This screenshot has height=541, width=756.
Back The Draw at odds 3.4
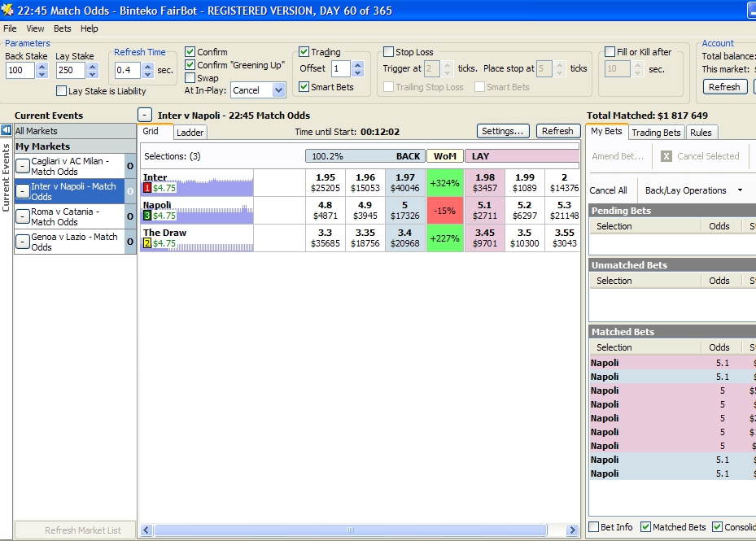click(405, 238)
